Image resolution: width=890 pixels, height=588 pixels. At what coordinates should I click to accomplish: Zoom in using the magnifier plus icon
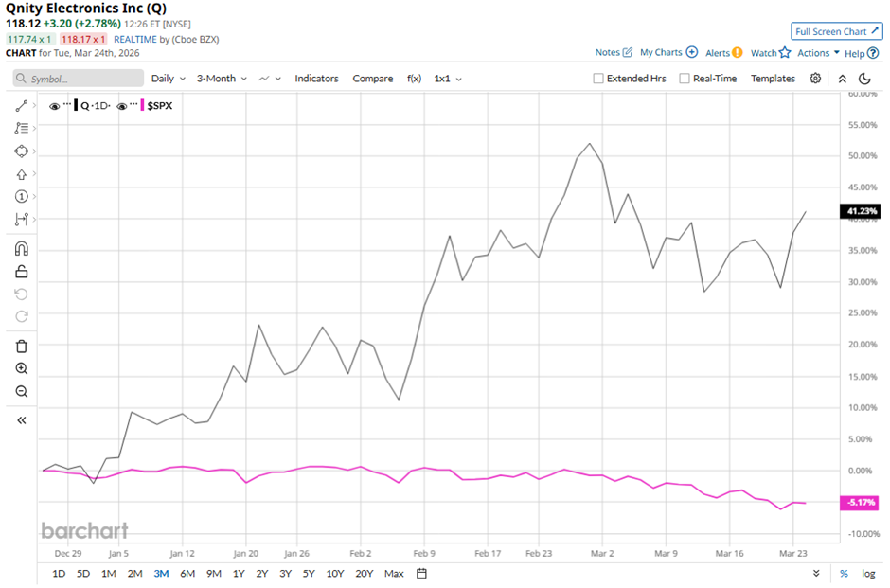point(21,368)
